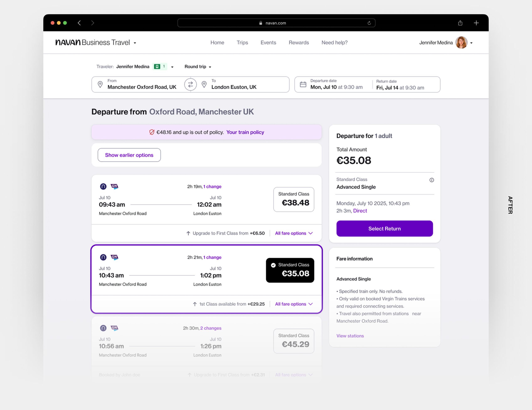Image resolution: width=532 pixels, height=410 pixels.
Task: Select the €38.48 Standard Class fare
Action: pyautogui.click(x=293, y=199)
